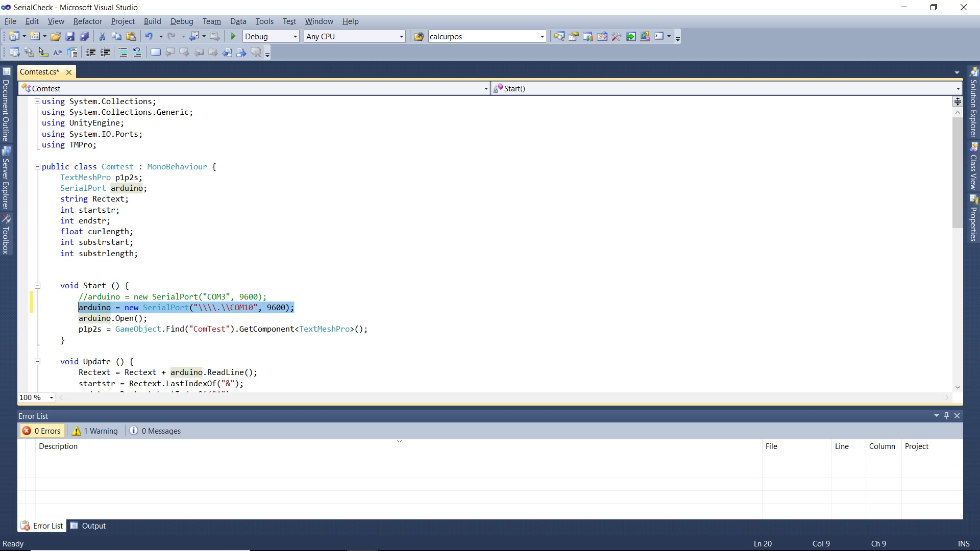Open the Undo history dropdown arrow
The height and width of the screenshot is (551, 980).
pos(161,36)
